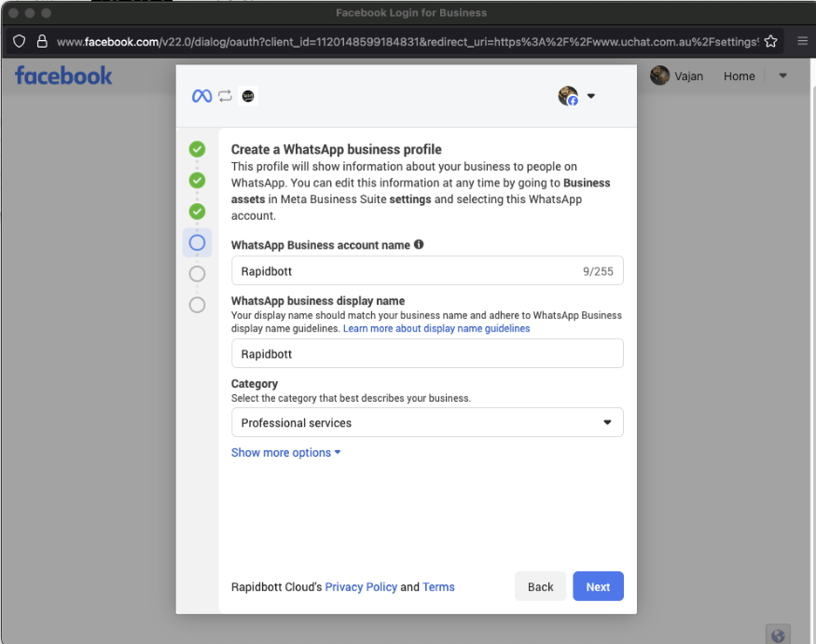The image size is (816, 644).
Task: Open the Home menu item
Action: coord(739,76)
